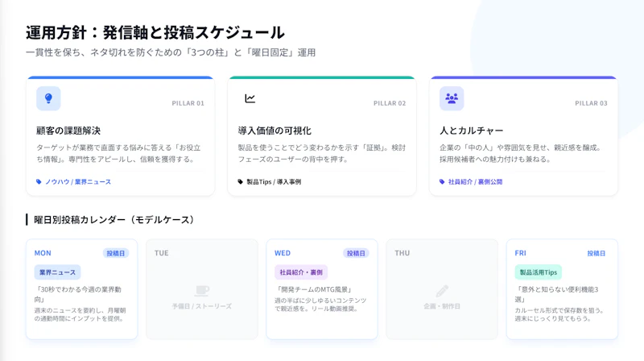This screenshot has width=644, height=361.
Task: Click the 製品活用Tips tag in Friday card
Action: (538, 272)
